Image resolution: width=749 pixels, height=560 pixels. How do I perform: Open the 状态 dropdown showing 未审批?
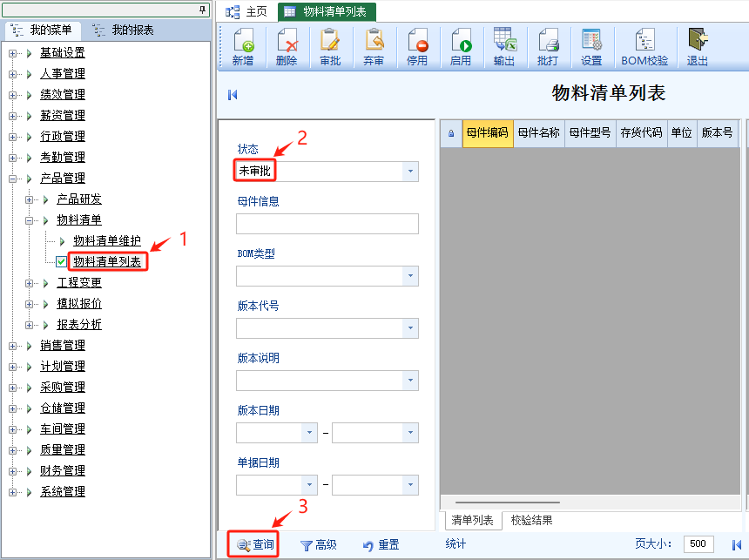coord(410,172)
